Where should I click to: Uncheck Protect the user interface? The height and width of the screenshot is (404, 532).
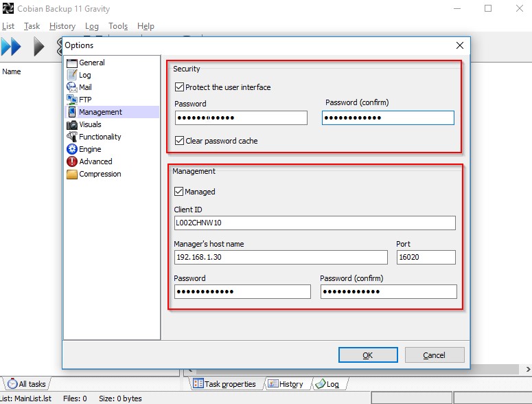[x=180, y=87]
